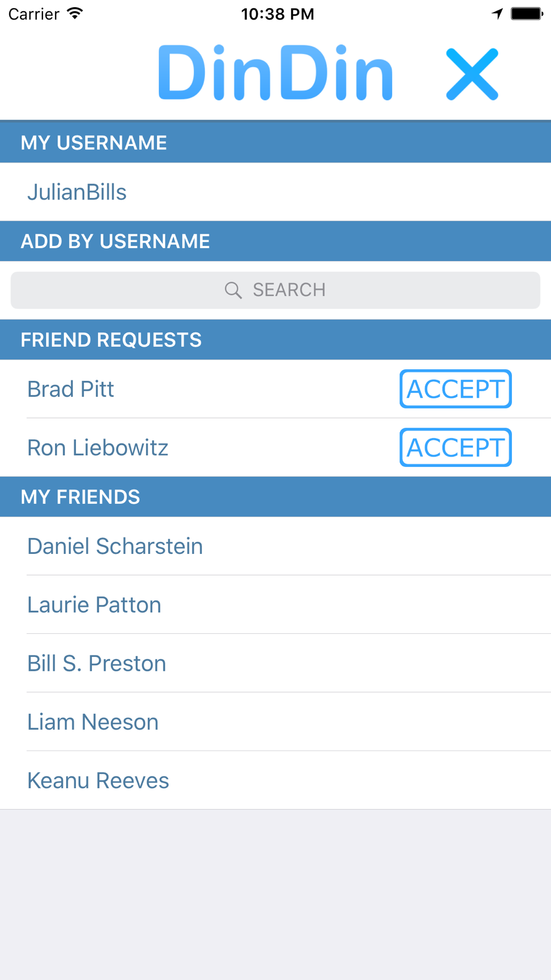Open friend Daniel Scharstein
551x980 pixels.
pyautogui.click(x=275, y=546)
